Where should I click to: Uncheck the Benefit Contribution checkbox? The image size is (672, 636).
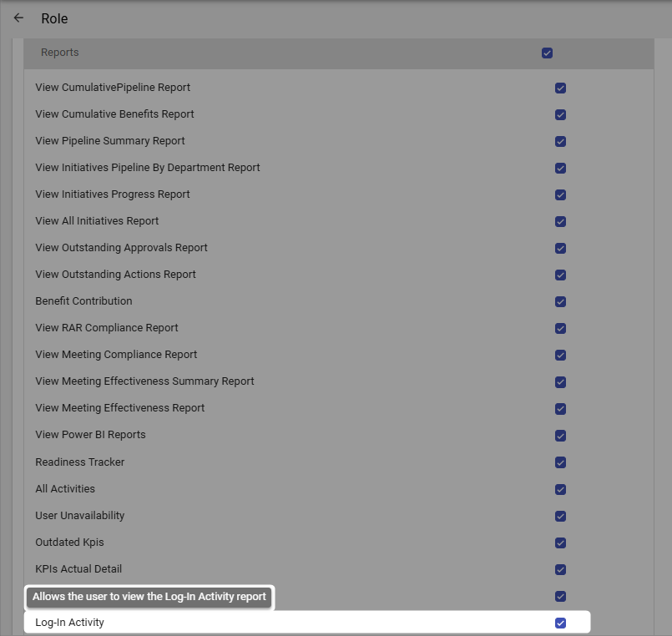pos(560,301)
